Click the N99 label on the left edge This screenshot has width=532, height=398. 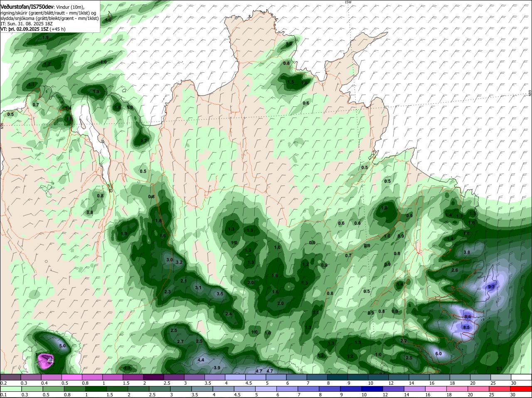[2, 125]
